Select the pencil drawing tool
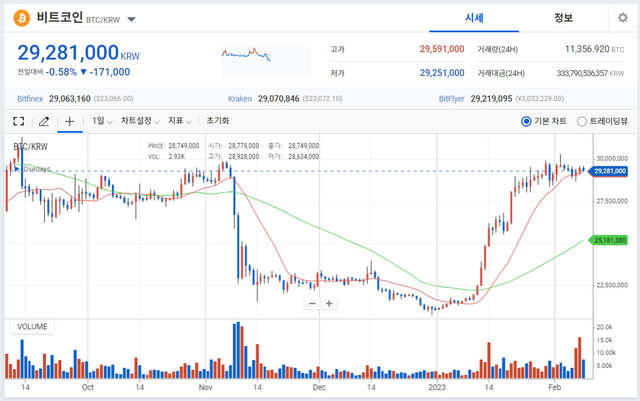 point(44,121)
